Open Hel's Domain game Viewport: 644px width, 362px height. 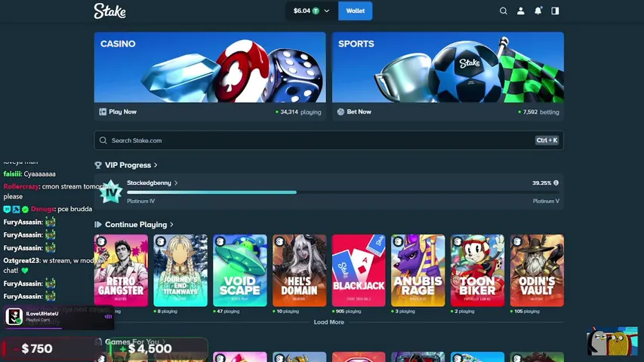[300, 271]
